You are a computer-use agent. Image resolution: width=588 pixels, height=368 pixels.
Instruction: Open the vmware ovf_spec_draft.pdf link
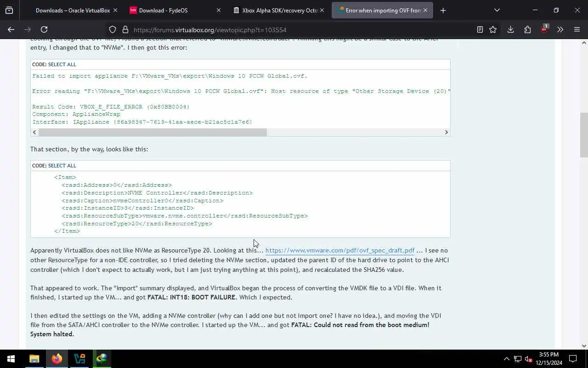point(340,251)
